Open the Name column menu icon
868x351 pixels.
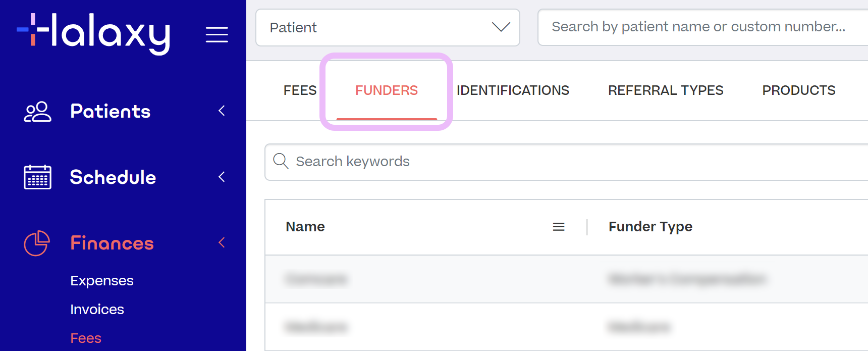[x=559, y=227]
